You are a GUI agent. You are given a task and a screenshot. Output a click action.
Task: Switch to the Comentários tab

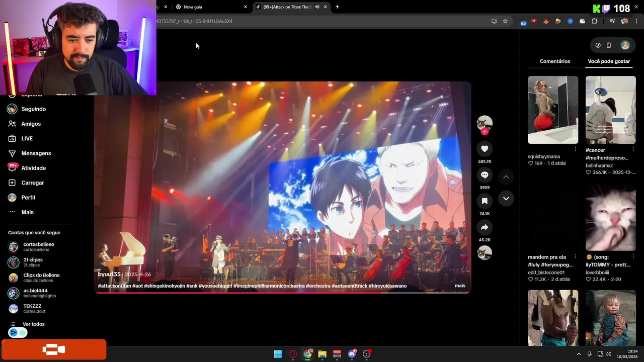(555, 61)
